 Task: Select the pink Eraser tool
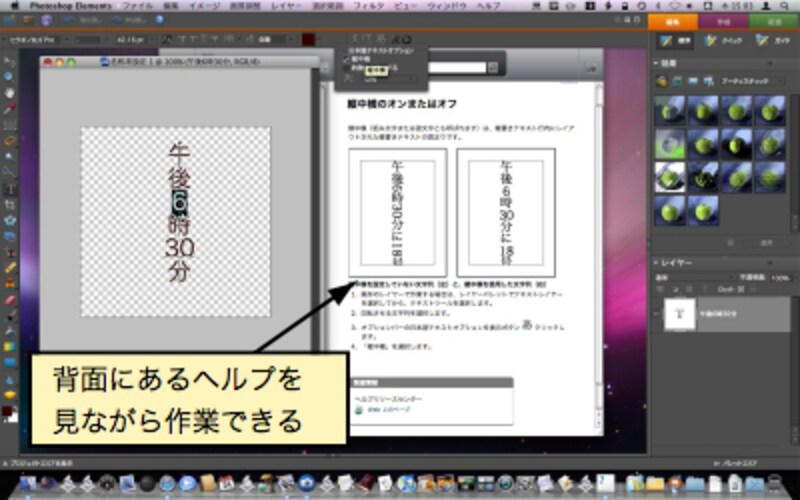coord(10,300)
